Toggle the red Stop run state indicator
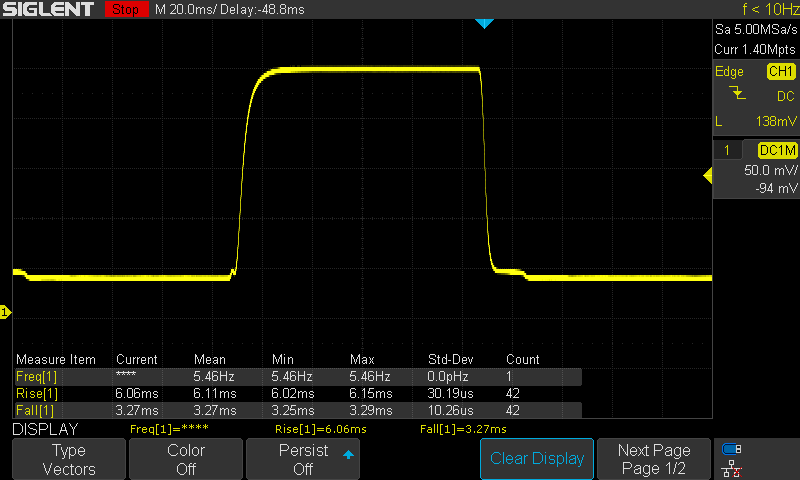800x480 pixels. 124,9
